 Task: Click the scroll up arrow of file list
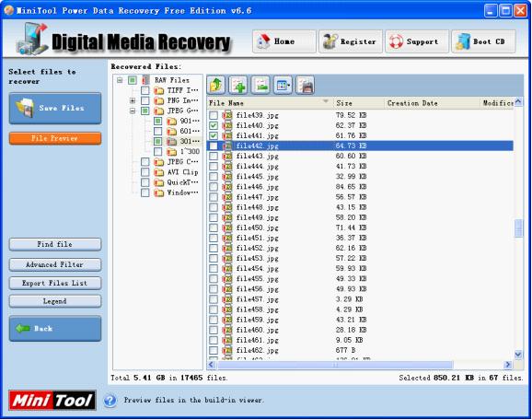point(518,102)
